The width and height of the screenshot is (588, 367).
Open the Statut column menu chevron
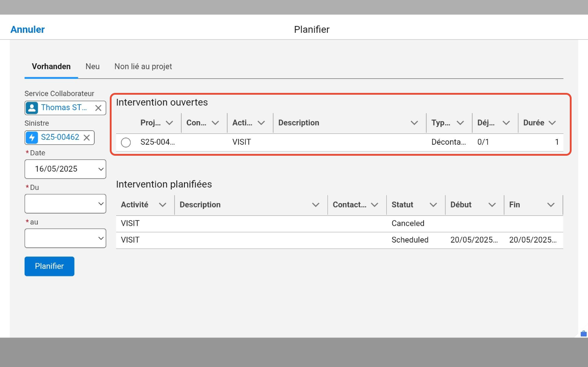[x=433, y=205]
